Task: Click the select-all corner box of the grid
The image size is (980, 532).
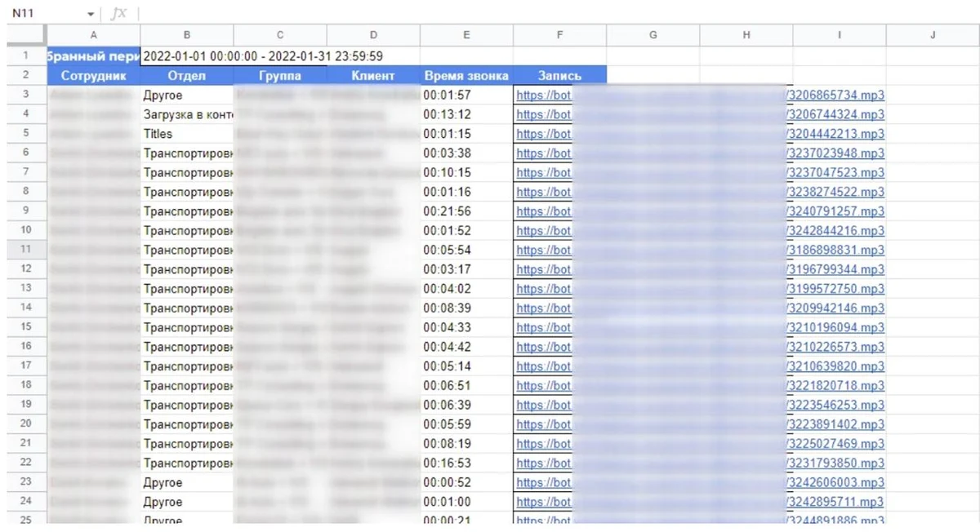Action: point(26,35)
